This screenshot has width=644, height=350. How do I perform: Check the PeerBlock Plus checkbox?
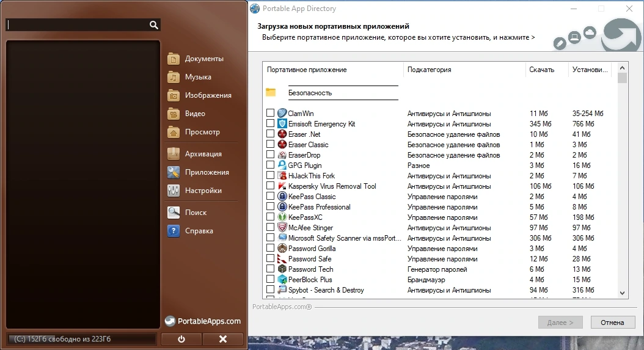(270, 279)
